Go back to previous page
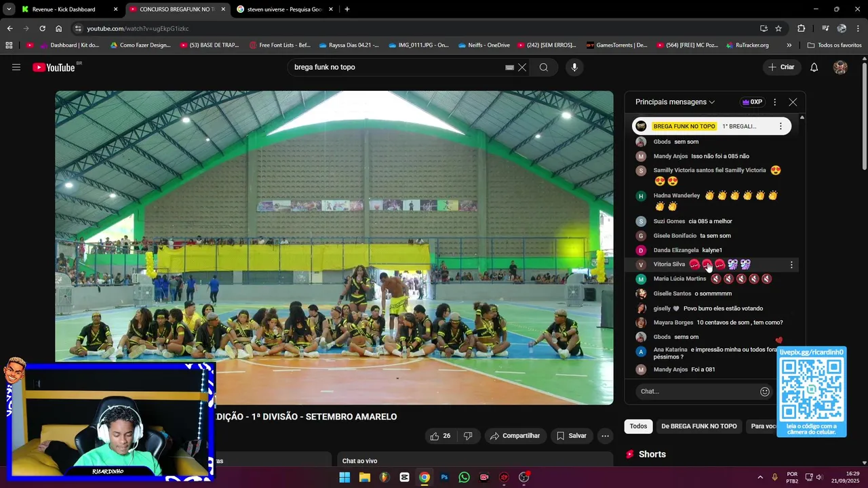The height and width of the screenshot is (488, 868). (x=9, y=28)
